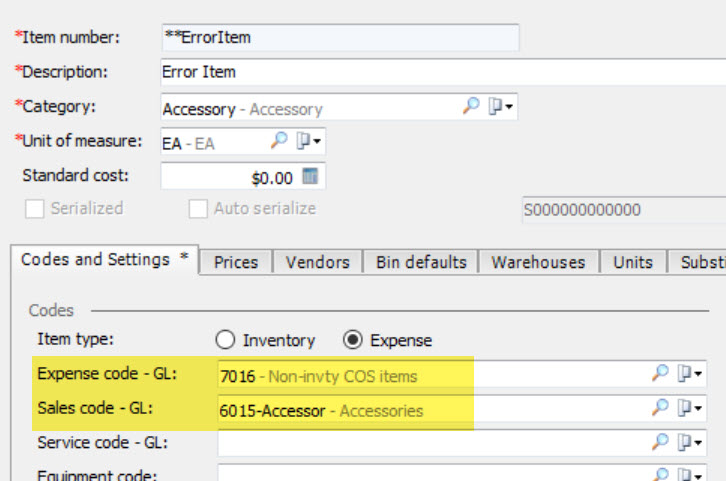Open Expense code GL lookup magnifier
The width and height of the screenshot is (726, 481).
click(x=660, y=373)
